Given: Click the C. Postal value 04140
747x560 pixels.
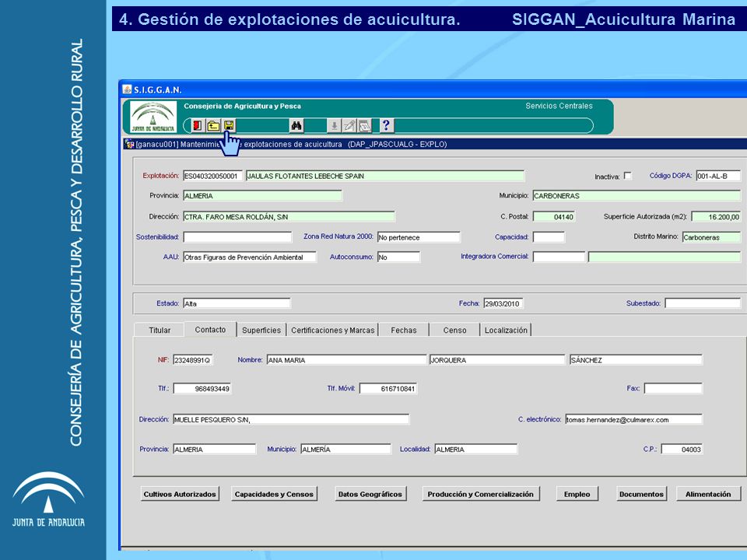Looking at the screenshot, I should 553,217.
